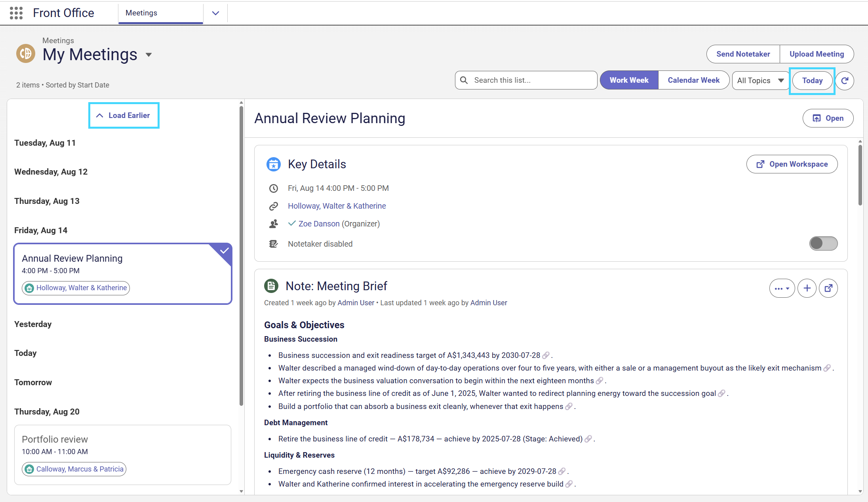Viewport: 868px width, 502px height.
Task: Open Admin User link after 'Last updated'
Action: click(x=489, y=303)
